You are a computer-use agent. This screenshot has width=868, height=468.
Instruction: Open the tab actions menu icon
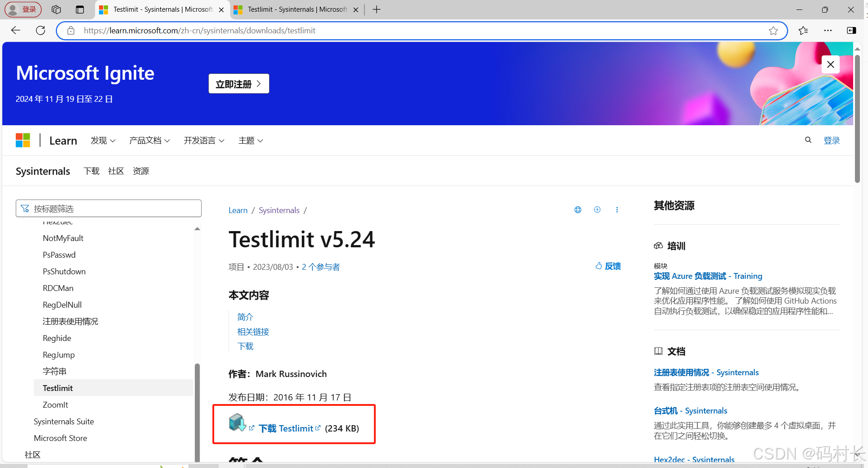pos(80,9)
